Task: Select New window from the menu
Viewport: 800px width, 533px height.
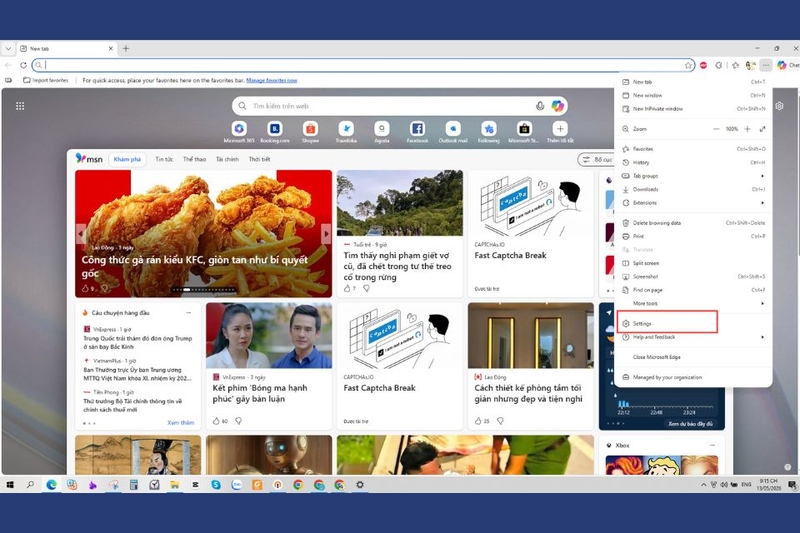Action: click(x=693, y=95)
